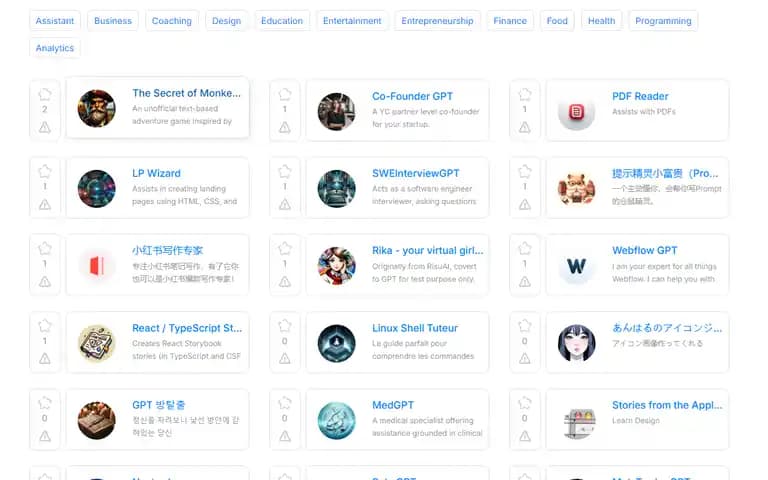Image resolution: width=768 pixels, height=480 pixels.
Task: Open the Co-Founder GPT link
Action: point(412,96)
